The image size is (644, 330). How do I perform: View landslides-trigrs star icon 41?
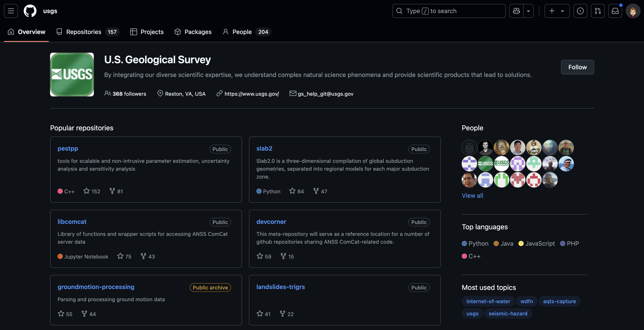coord(264,314)
